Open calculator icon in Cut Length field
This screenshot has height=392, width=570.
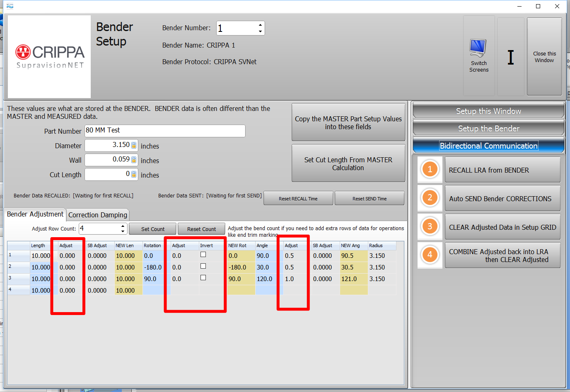134,174
